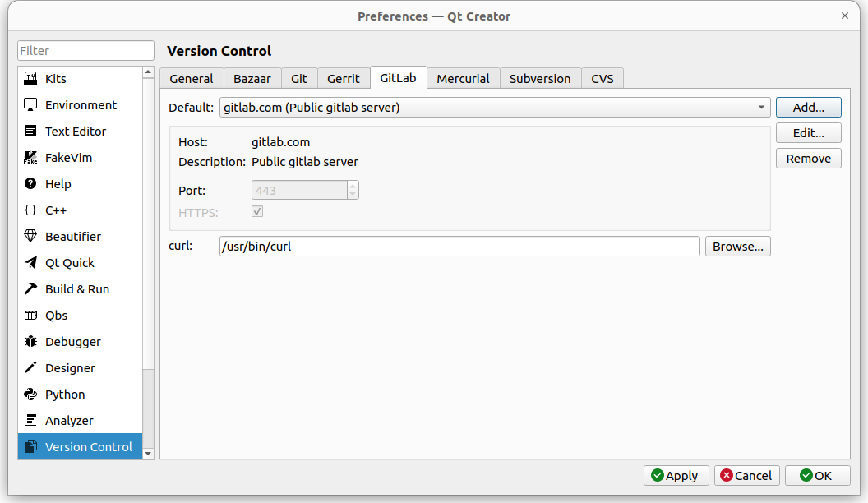Select the Beautifier diamond icon
868x503 pixels.
point(30,237)
